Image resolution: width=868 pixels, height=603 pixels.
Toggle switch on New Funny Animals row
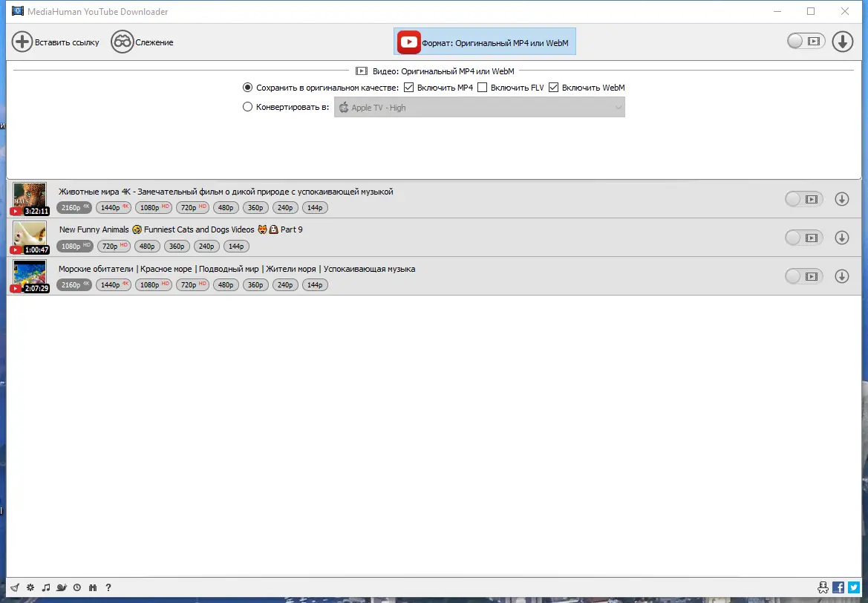point(804,238)
